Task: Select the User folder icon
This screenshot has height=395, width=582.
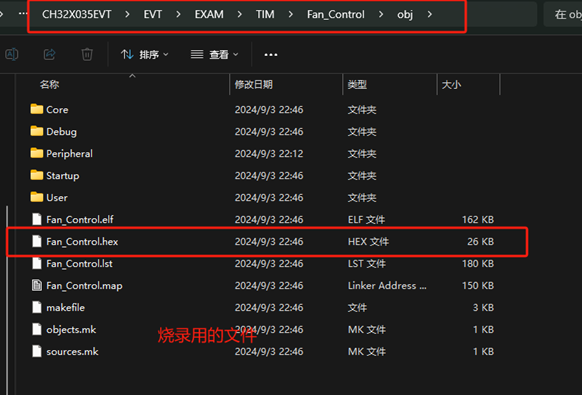Action: pos(36,197)
